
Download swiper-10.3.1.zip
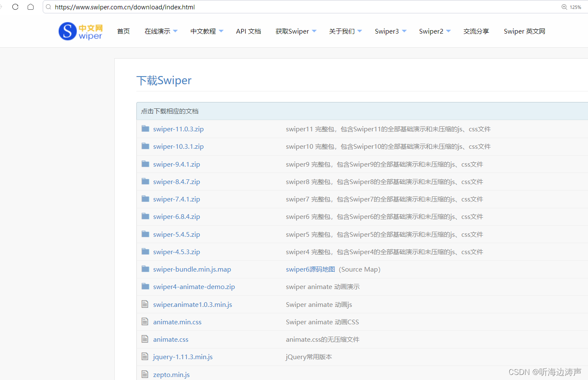[178, 146]
